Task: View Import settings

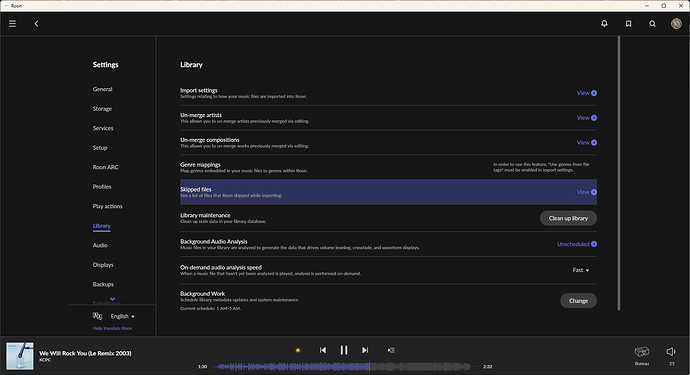Action: click(x=587, y=93)
